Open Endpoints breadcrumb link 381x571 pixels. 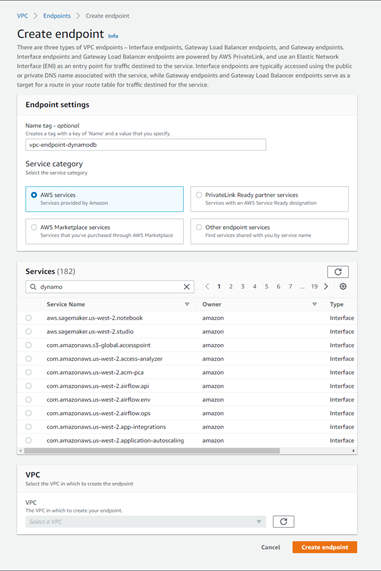57,16
